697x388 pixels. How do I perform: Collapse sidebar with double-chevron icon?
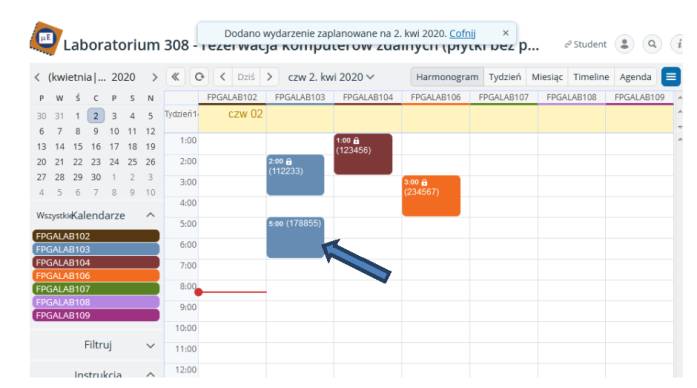point(176,77)
